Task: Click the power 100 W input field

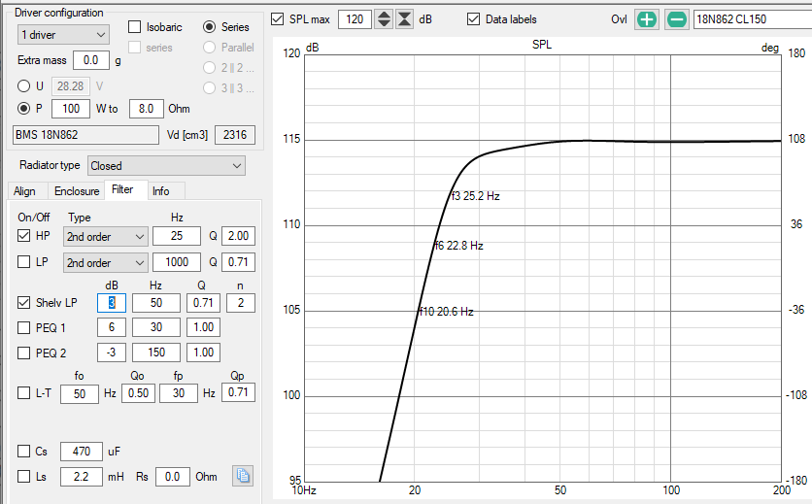Action: pos(72,109)
